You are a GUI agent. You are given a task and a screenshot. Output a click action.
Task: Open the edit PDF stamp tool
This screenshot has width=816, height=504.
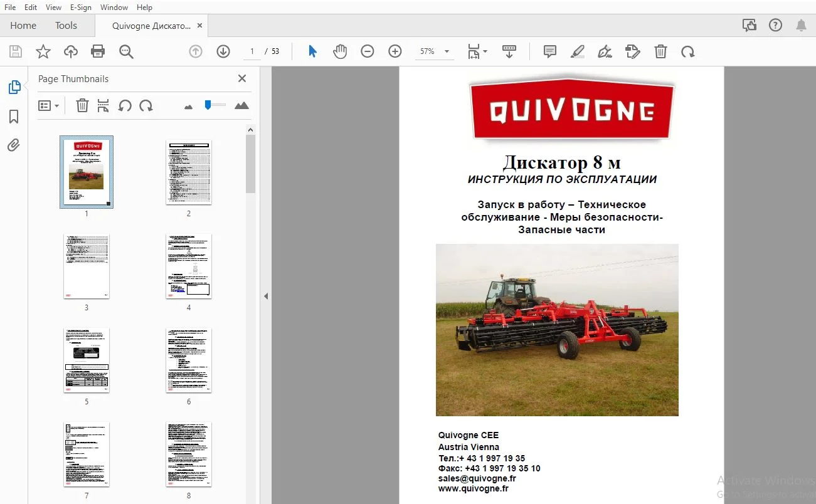pos(633,51)
